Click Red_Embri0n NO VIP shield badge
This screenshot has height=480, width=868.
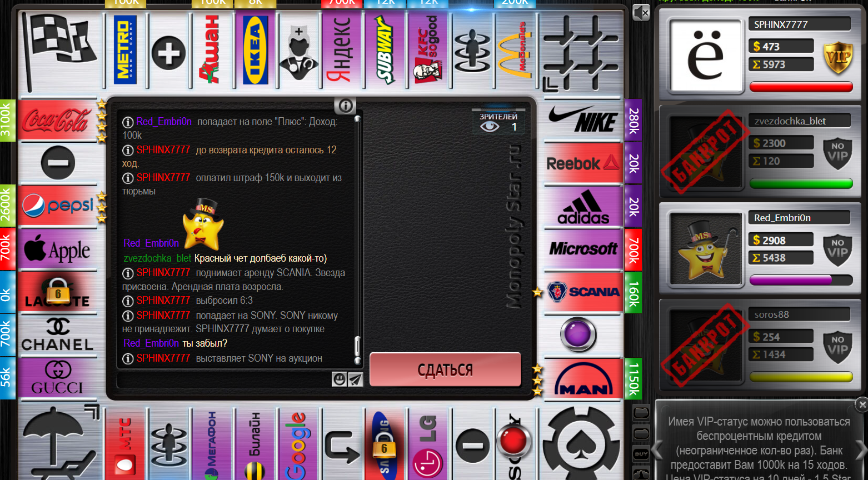(x=837, y=251)
